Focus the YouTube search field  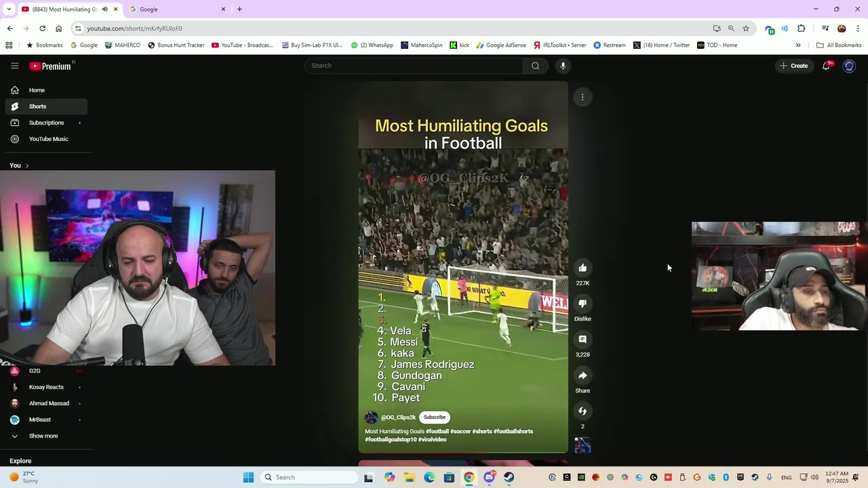pyautogui.click(x=414, y=66)
